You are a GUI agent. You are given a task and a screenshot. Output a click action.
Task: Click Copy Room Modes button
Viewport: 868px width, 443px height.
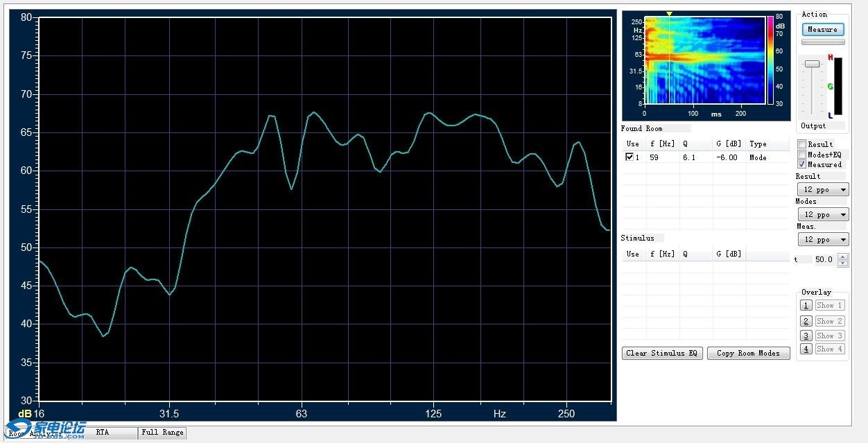pyautogui.click(x=748, y=354)
